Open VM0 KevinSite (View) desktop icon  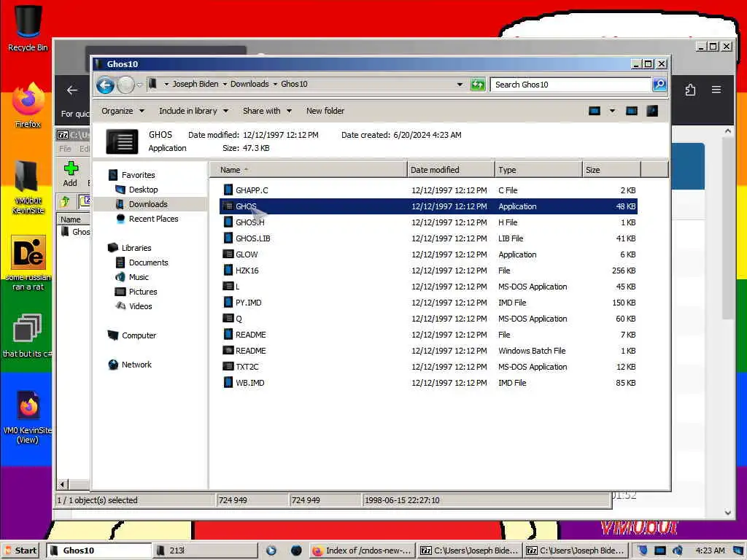coord(28,416)
